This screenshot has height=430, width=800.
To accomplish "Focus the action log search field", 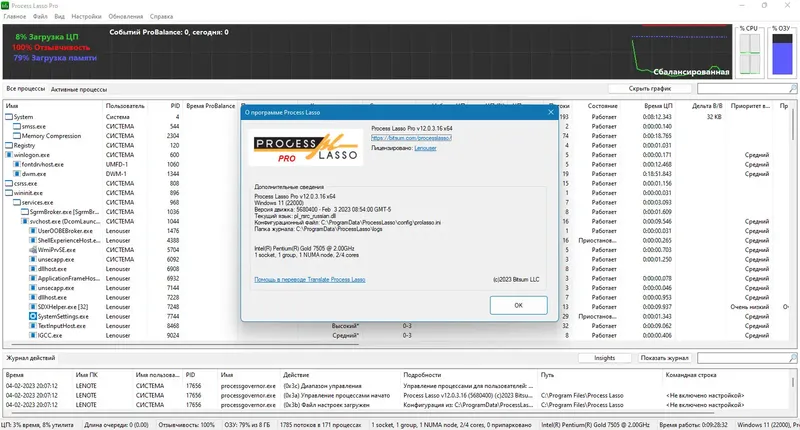I will 742,358.
